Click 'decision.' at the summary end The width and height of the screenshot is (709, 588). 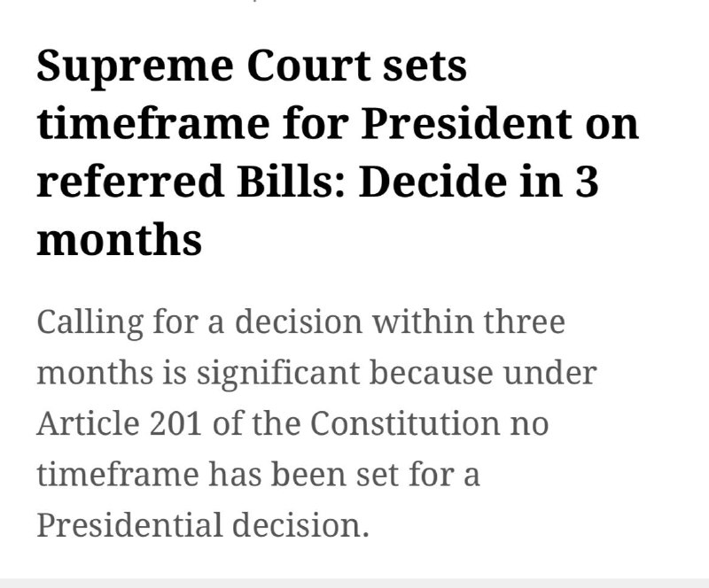[x=300, y=525]
